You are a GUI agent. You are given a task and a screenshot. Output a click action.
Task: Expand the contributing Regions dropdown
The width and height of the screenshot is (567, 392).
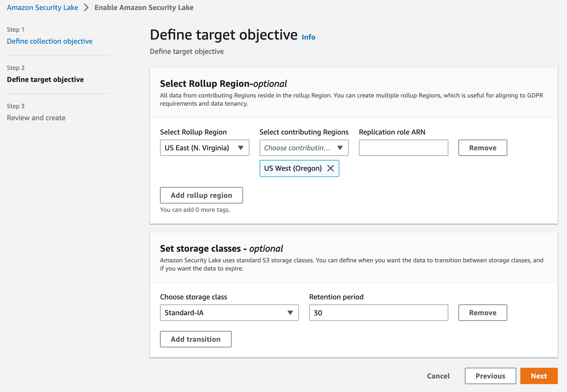point(304,148)
